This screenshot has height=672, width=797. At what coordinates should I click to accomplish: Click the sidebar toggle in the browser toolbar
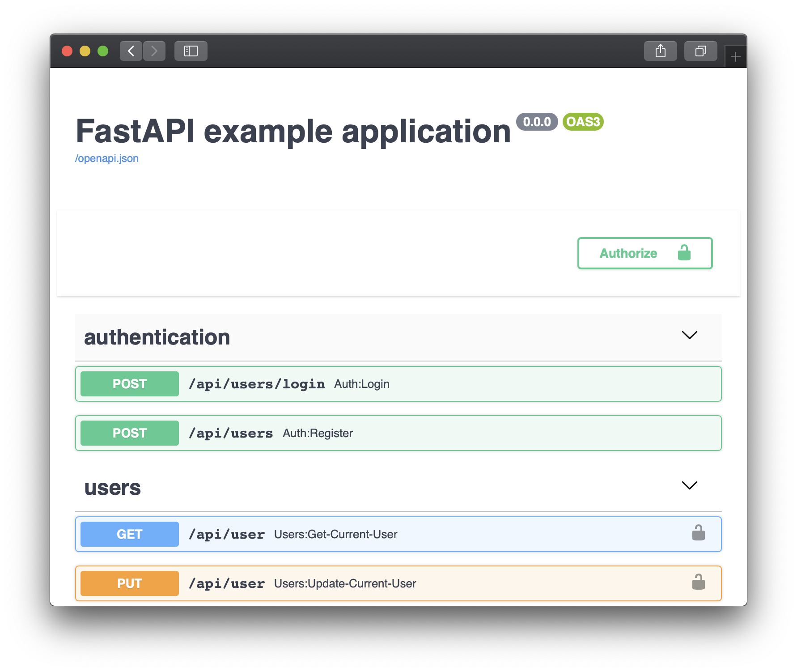tap(191, 51)
